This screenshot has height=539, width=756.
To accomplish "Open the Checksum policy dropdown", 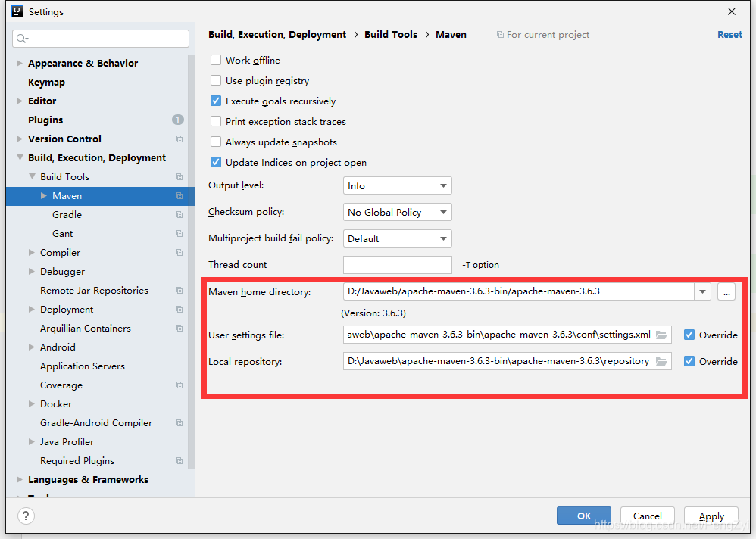I will tap(397, 212).
